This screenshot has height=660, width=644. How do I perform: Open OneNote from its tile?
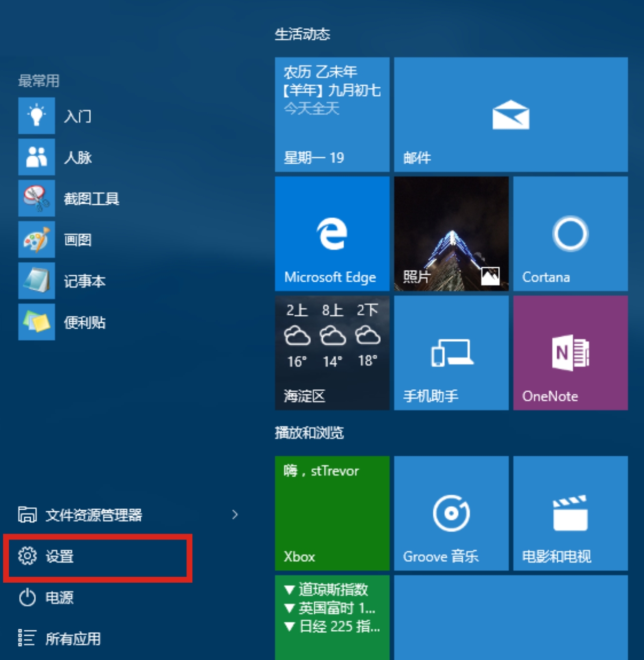click(570, 353)
